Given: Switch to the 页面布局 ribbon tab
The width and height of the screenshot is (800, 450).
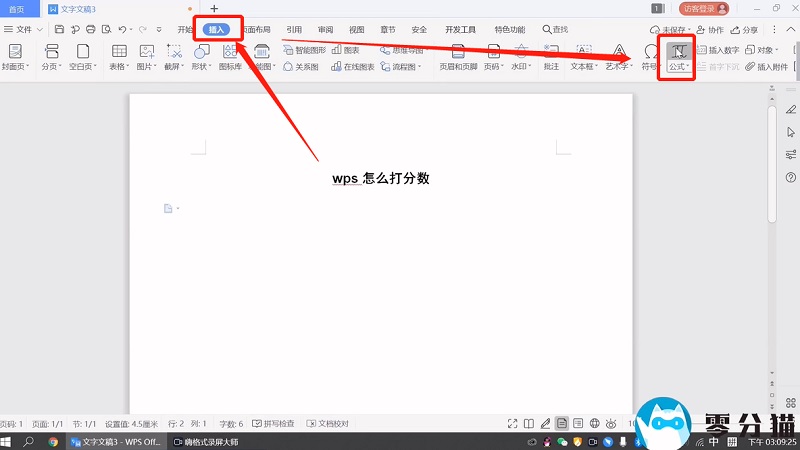Looking at the screenshot, I should (255, 30).
